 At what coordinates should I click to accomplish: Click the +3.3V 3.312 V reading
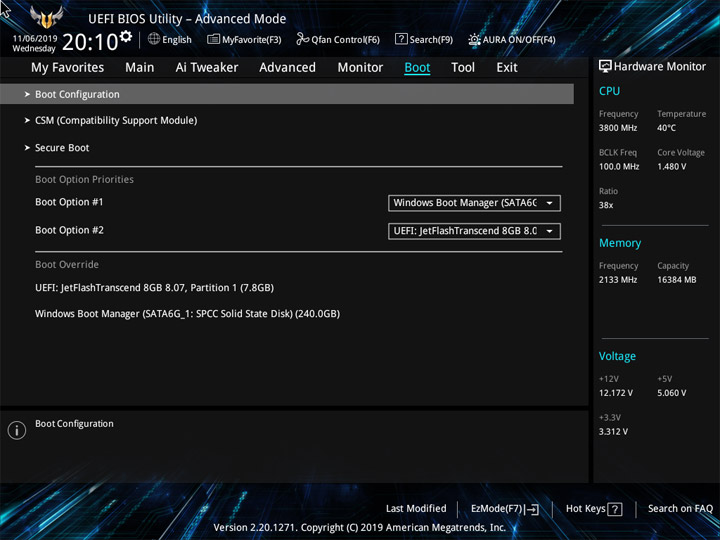point(613,432)
